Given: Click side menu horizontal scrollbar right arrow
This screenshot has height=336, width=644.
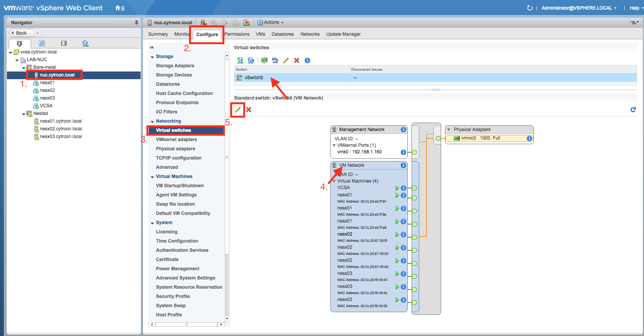Looking at the screenshot, I should 221,324.
